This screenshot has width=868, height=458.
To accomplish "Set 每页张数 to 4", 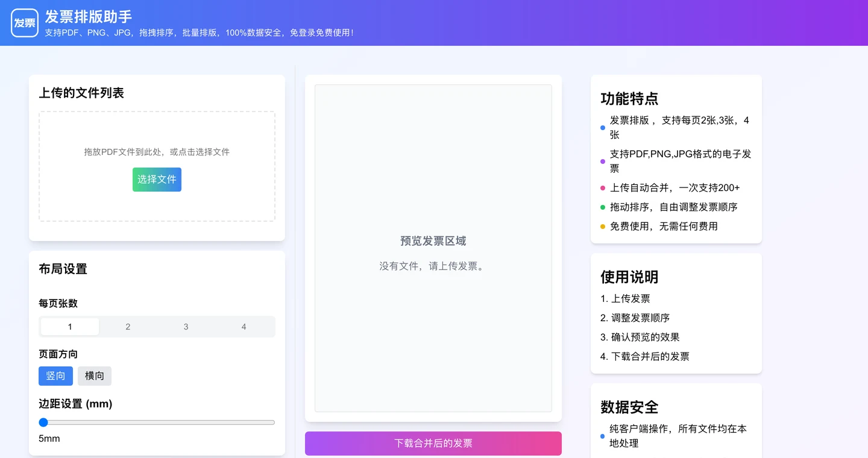I will pyautogui.click(x=244, y=327).
